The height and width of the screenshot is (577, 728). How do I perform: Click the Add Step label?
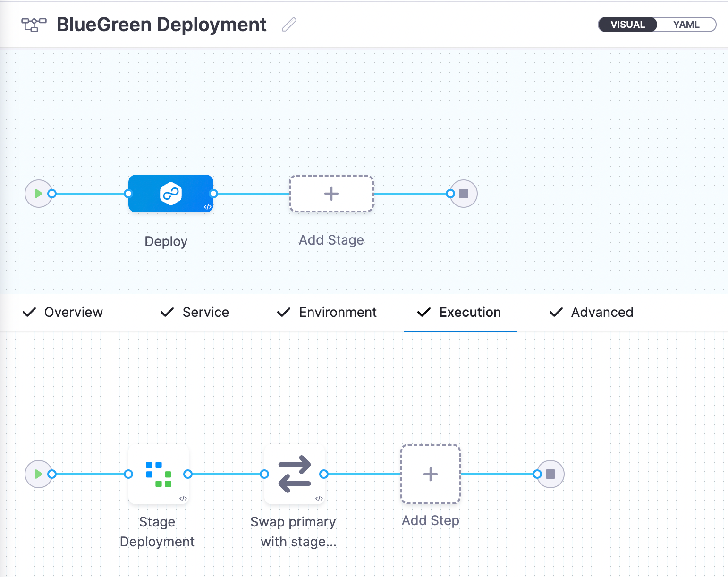(x=431, y=520)
